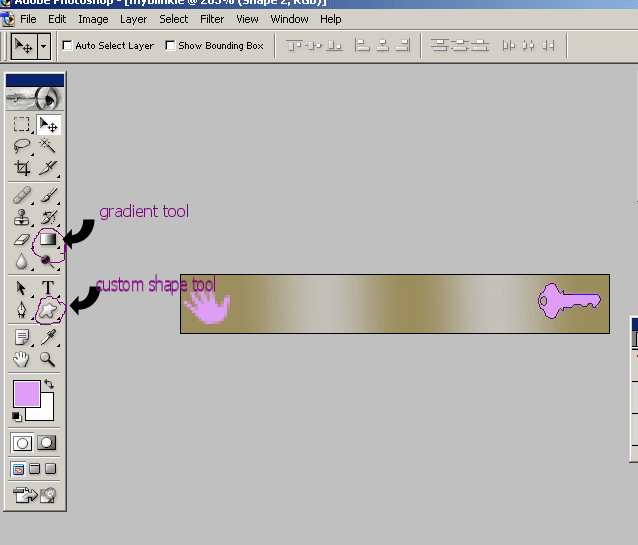Open the Image menu

[x=93, y=19]
